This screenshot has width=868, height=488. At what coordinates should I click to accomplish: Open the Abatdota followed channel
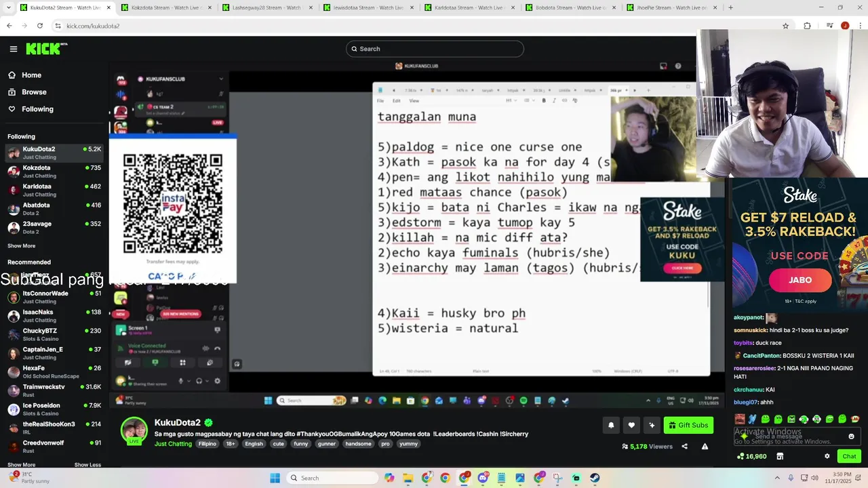coord(54,209)
